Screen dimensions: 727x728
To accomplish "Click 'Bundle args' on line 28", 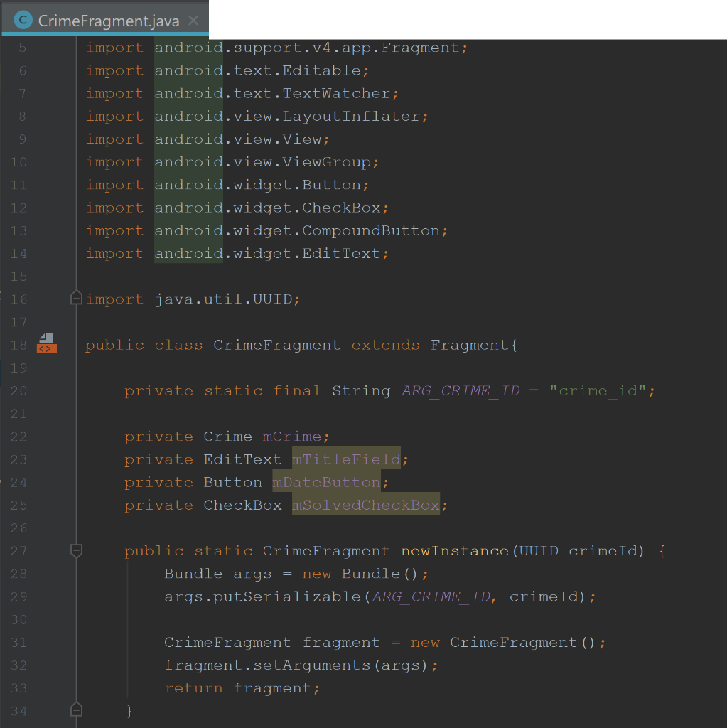I will 217,574.
